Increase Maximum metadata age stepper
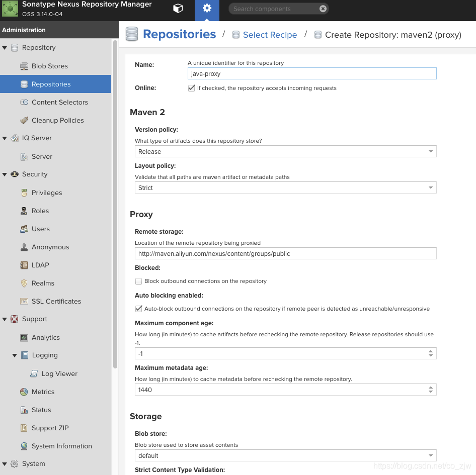Image resolution: width=476 pixels, height=475 pixels. coord(431,388)
